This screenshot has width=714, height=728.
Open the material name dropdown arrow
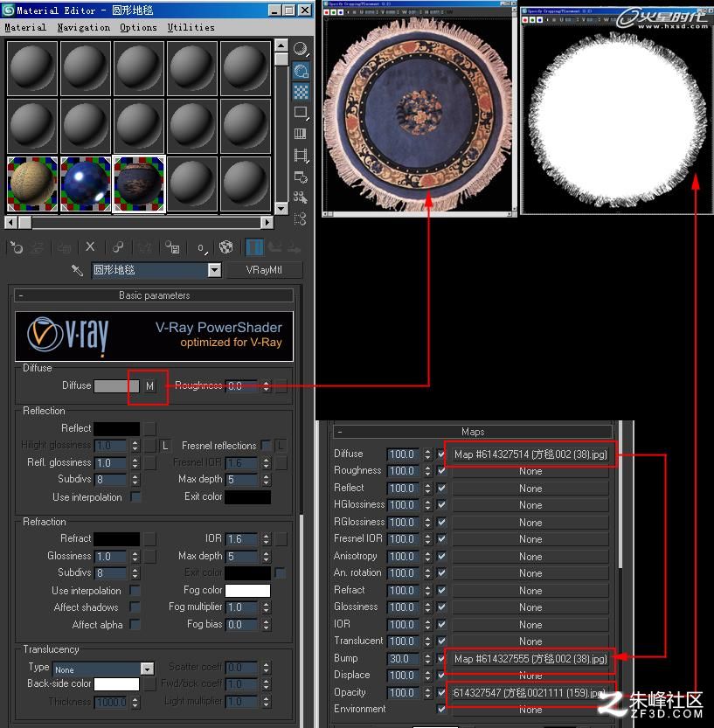tap(214, 270)
